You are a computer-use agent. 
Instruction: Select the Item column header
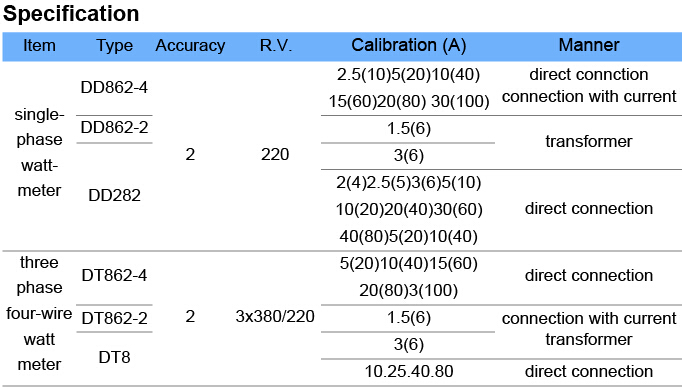click(39, 46)
